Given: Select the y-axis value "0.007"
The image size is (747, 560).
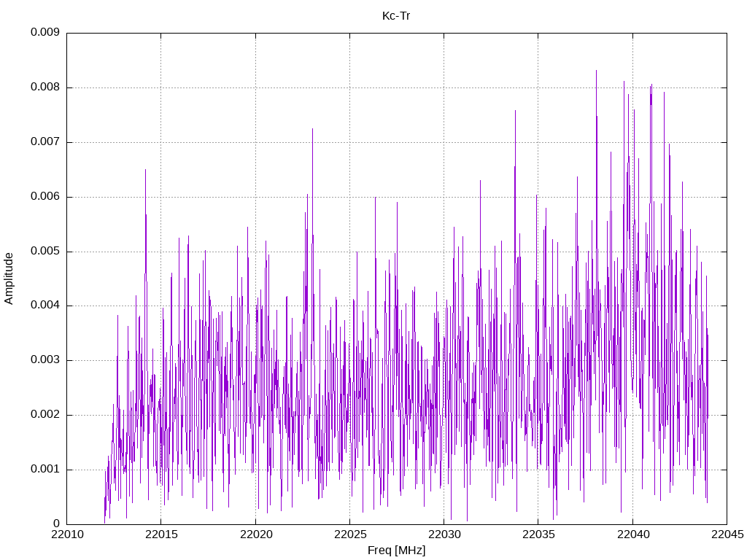Looking at the screenshot, I should [x=45, y=142].
